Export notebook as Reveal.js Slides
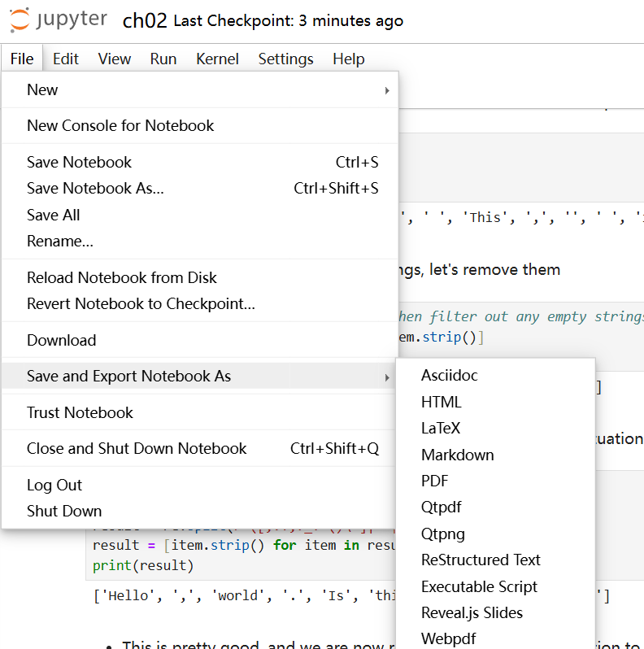Image resolution: width=644 pixels, height=649 pixels. (x=495, y=612)
